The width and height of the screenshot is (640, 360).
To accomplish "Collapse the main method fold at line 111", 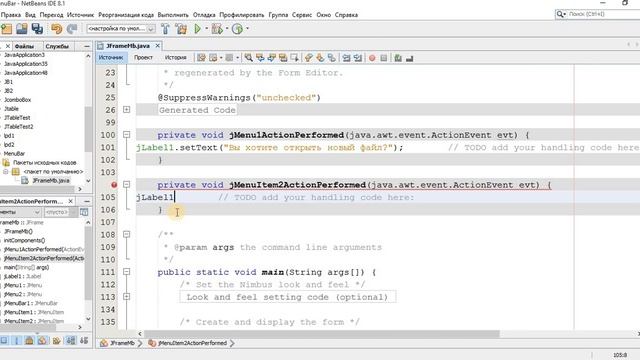I will click(x=127, y=272).
